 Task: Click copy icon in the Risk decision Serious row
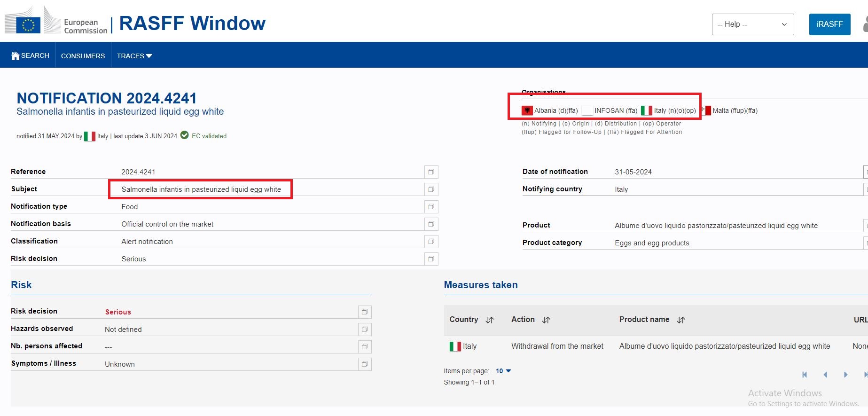coord(364,312)
